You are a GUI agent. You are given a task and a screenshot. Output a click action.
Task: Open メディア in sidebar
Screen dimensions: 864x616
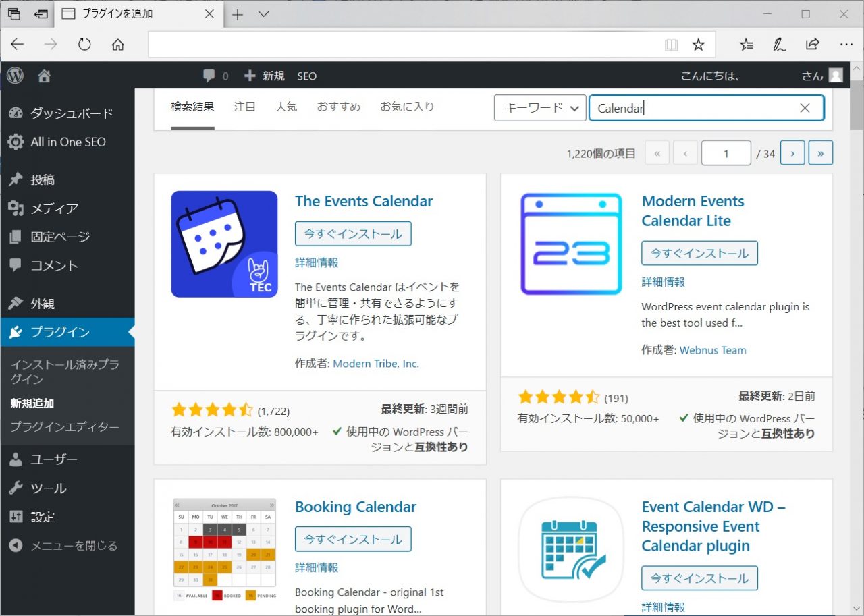(x=67, y=208)
